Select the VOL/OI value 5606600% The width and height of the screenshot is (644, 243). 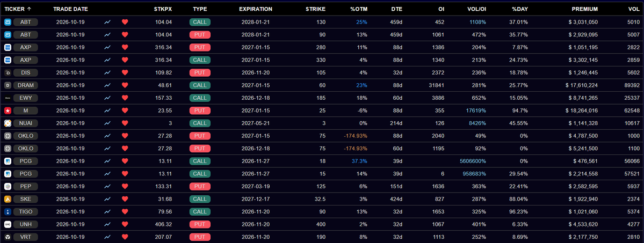[473, 161]
